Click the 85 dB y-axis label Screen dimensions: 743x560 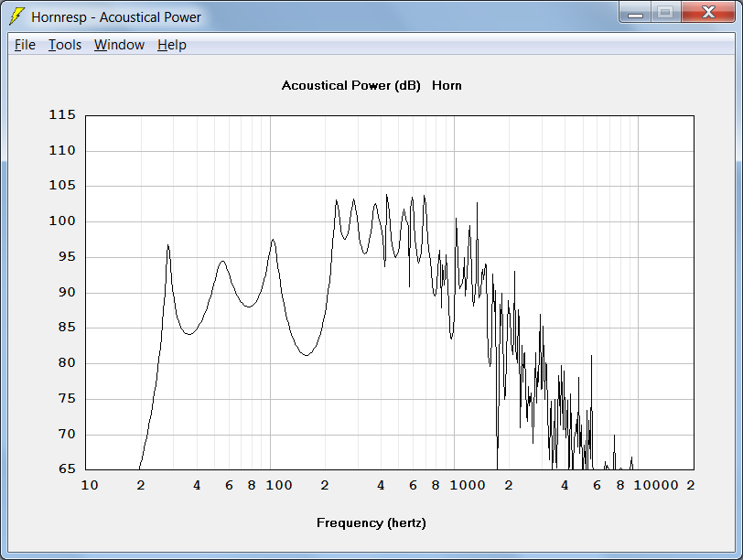tap(67, 327)
